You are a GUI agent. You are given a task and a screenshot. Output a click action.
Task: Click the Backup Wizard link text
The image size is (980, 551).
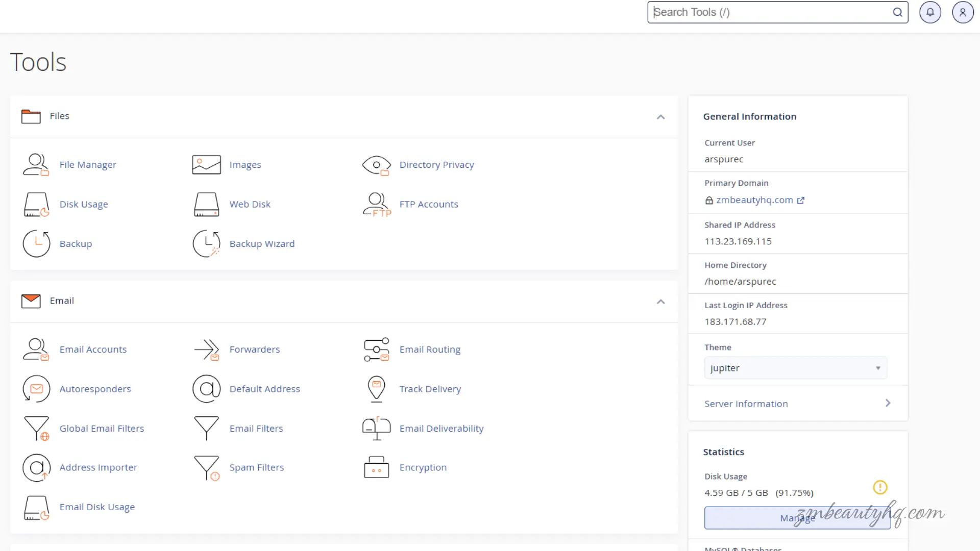click(262, 244)
